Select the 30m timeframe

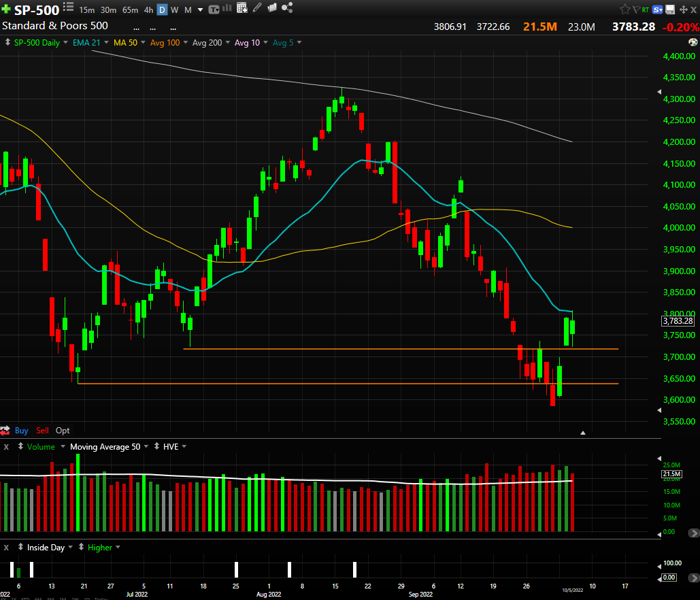pyautogui.click(x=108, y=10)
